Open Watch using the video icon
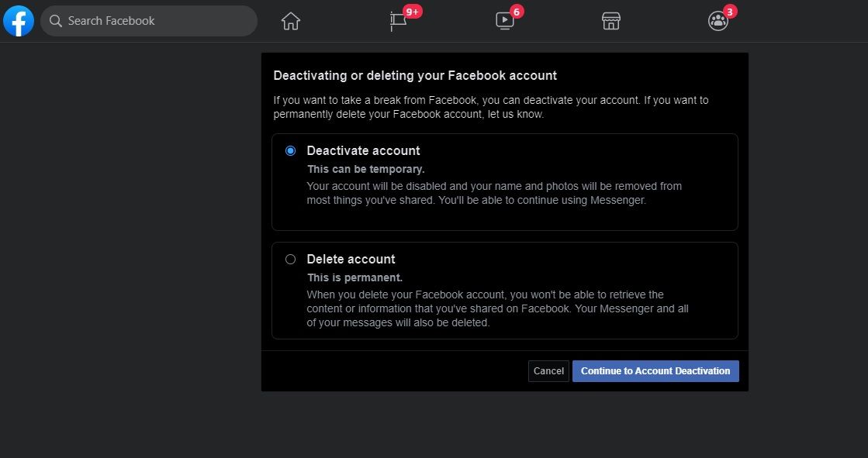This screenshot has width=868, height=458. click(x=504, y=22)
